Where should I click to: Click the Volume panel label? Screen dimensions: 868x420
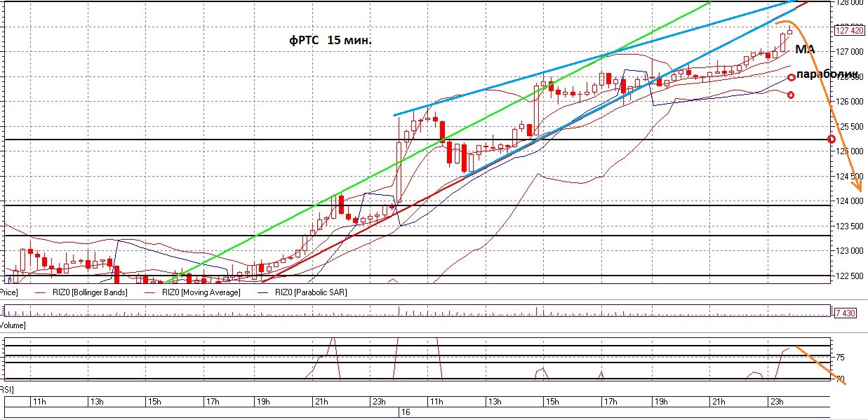(x=13, y=326)
